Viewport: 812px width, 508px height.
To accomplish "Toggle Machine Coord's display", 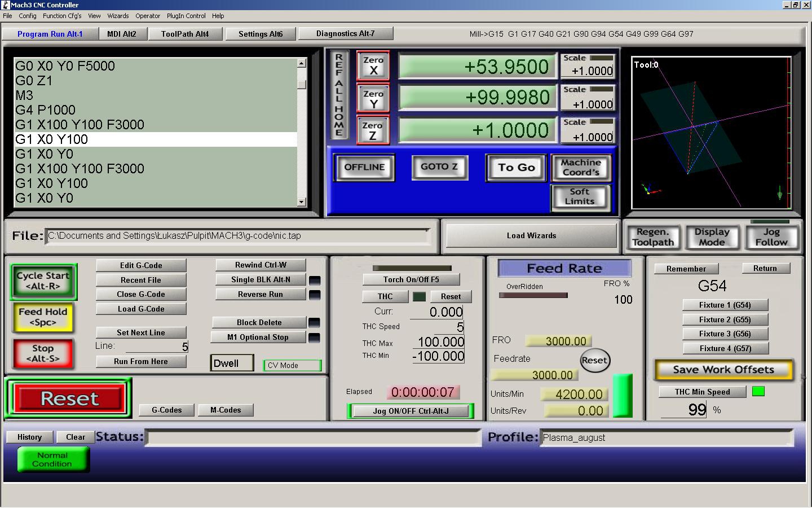I will pos(581,167).
